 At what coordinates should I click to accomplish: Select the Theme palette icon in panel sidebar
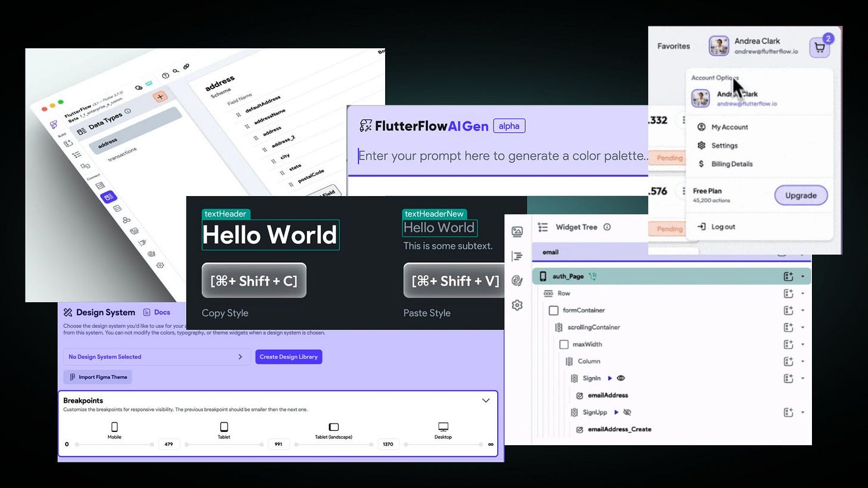[518, 280]
